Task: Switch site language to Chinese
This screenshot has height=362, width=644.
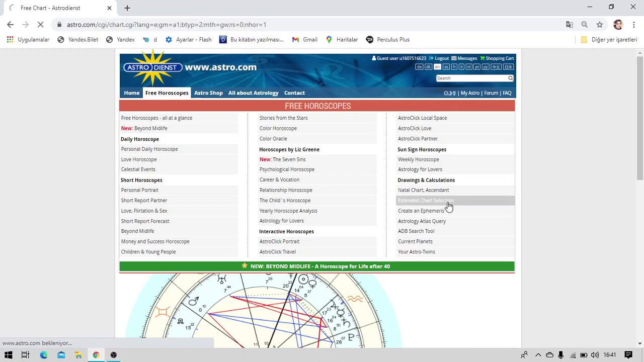Action: pyautogui.click(x=496, y=67)
